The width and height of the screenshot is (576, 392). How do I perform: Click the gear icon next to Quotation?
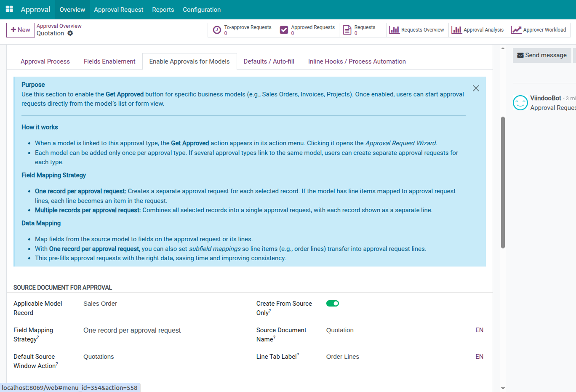[70, 33]
